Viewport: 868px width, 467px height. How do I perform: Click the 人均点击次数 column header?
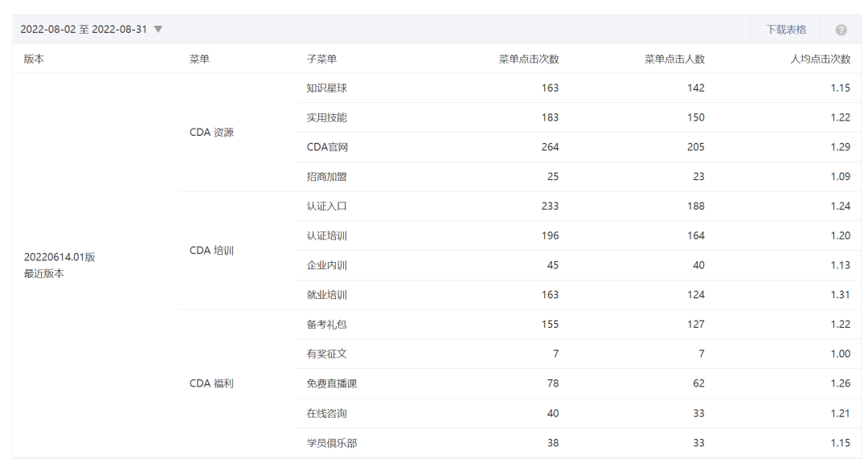coord(821,59)
